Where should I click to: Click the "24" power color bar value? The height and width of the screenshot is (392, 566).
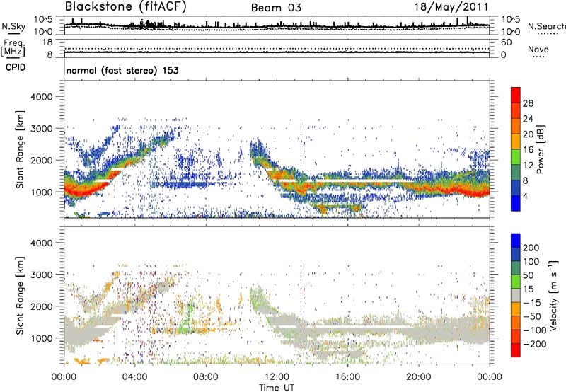(528, 119)
